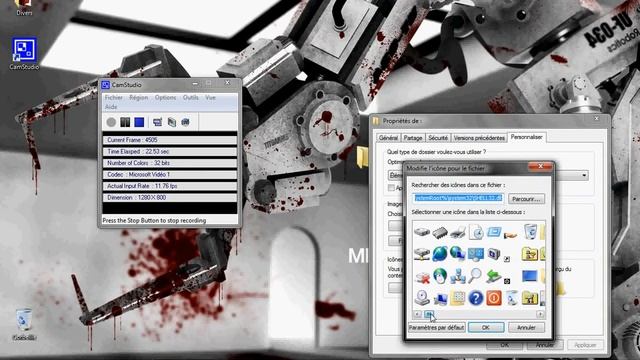The image size is (640, 360).
Task: Select the Personnaliser tab
Action: (527, 137)
